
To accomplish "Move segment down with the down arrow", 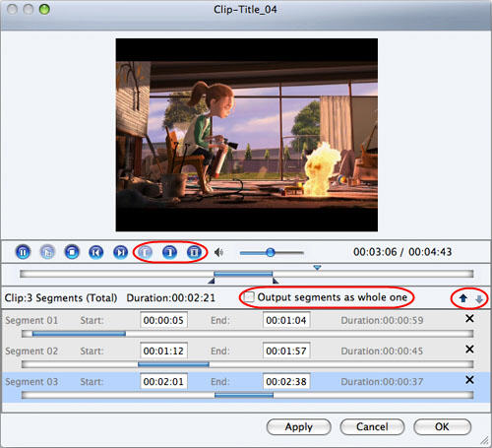I will click(479, 299).
